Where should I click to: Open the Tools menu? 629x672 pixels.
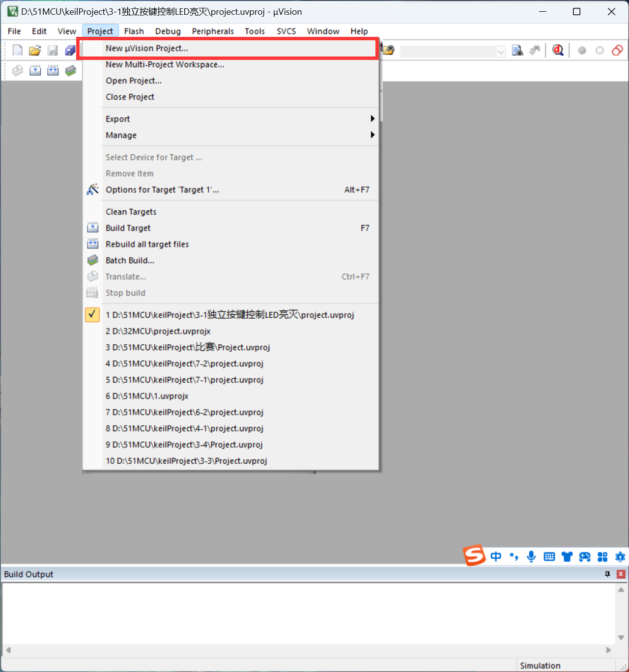tap(255, 31)
